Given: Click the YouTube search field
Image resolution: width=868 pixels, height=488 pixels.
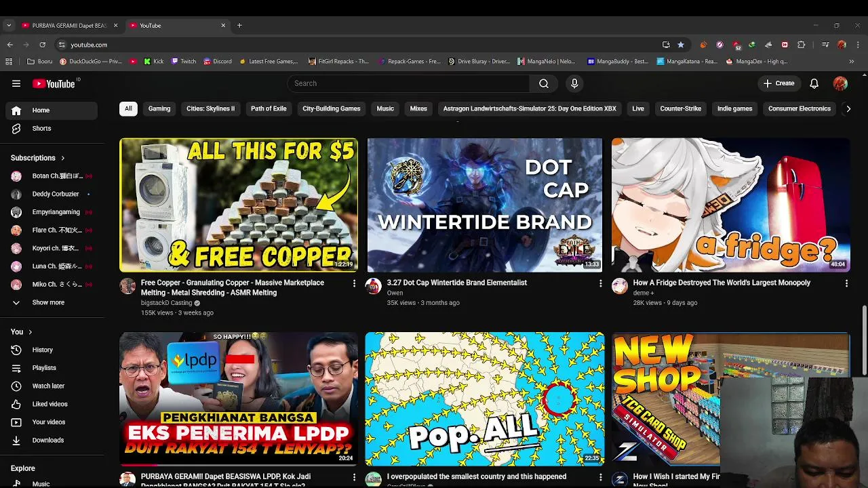Looking at the screenshot, I should click(x=409, y=83).
